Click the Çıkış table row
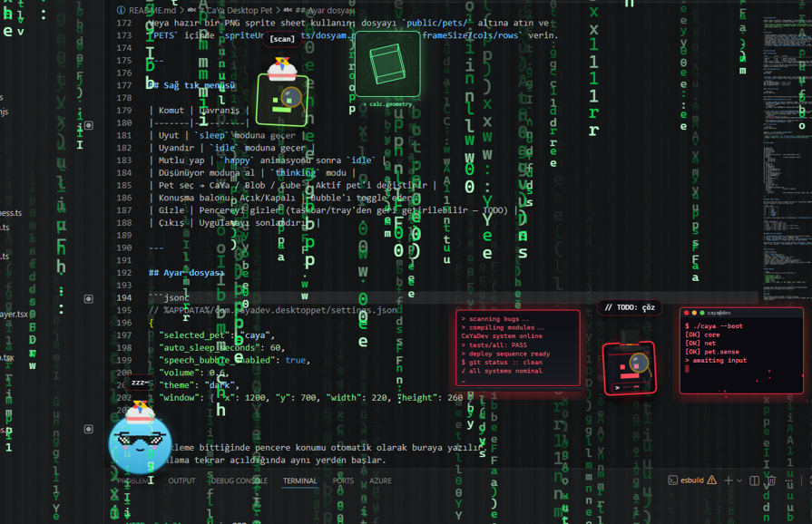The width and height of the screenshot is (812, 524). click(x=234, y=222)
